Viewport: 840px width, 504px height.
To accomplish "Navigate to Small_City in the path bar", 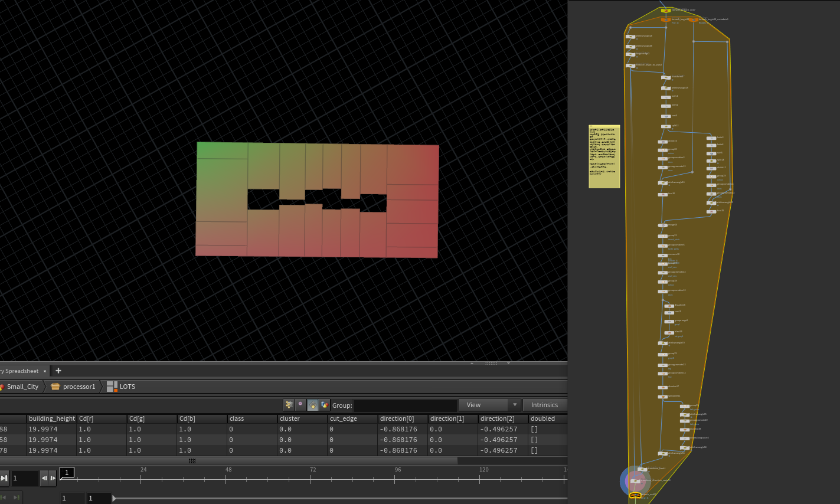I will pos(22,387).
